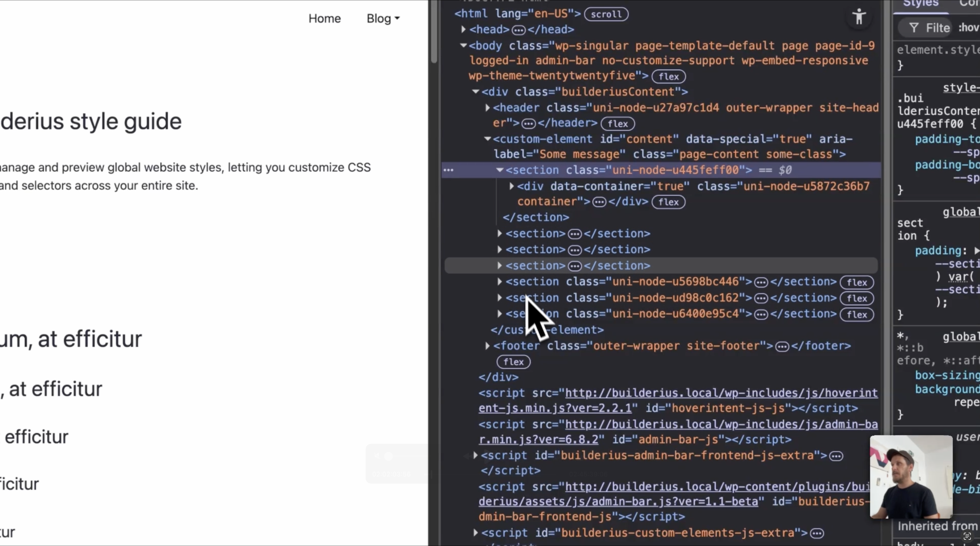Screen dimensions: 980x546
Task: Click ellipsis in header site-header element
Action: pyautogui.click(x=528, y=124)
